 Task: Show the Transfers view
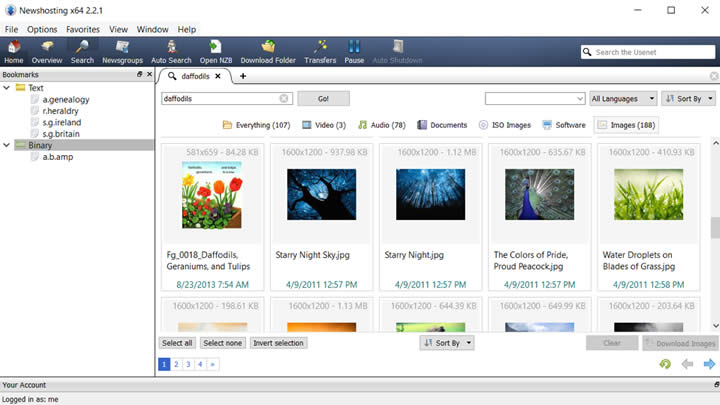coord(320,51)
